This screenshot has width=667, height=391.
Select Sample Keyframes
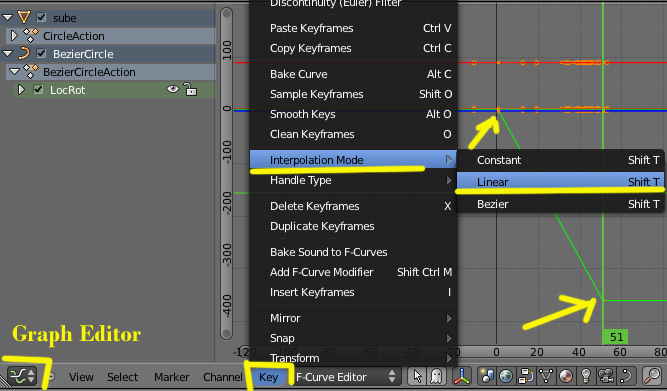point(353,94)
